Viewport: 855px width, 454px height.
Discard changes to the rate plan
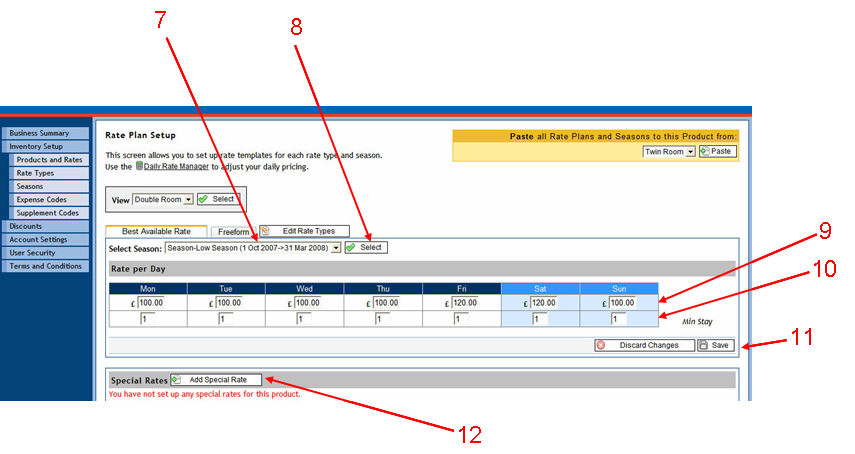click(x=643, y=345)
